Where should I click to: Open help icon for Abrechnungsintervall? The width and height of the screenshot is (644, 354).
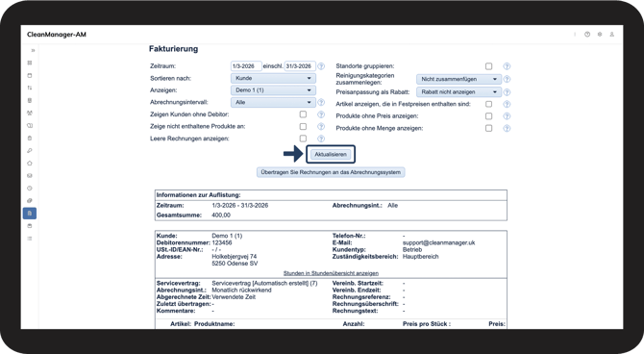click(x=321, y=102)
